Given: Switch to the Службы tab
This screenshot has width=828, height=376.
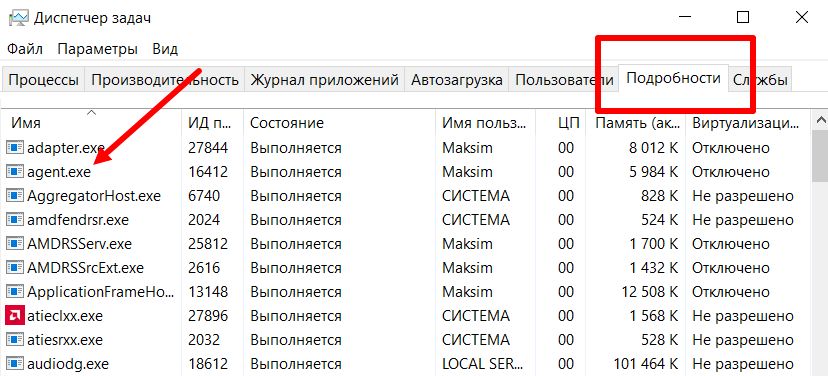Looking at the screenshot, I should [x=760, y=80].
